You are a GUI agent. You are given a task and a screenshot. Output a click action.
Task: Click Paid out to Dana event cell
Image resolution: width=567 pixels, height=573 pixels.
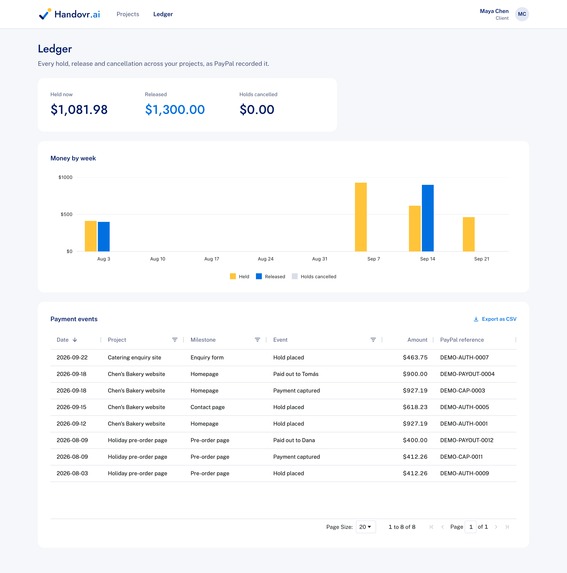[x=294, y=440]
